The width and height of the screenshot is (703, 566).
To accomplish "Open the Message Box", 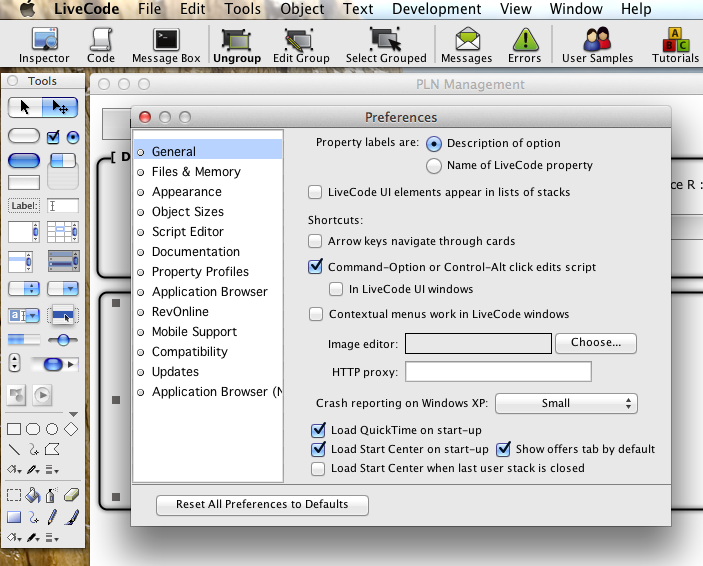I will pyautogui.click(x=166, y=44).
